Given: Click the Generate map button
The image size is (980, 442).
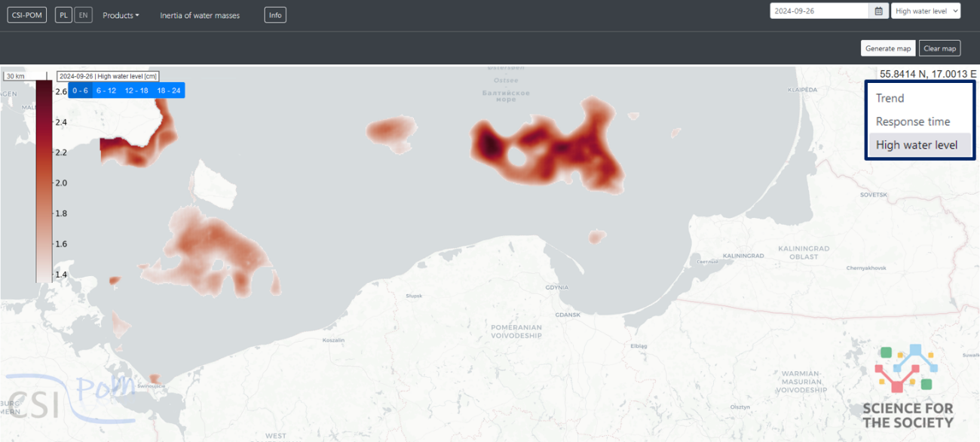Looking at the screenshot, I should click(888, 48).
